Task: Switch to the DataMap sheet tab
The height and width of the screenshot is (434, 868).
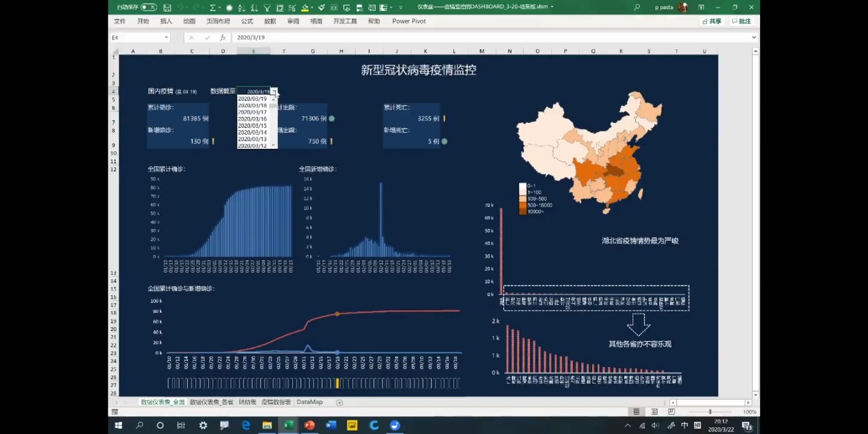Action: (x=309, y=403)
